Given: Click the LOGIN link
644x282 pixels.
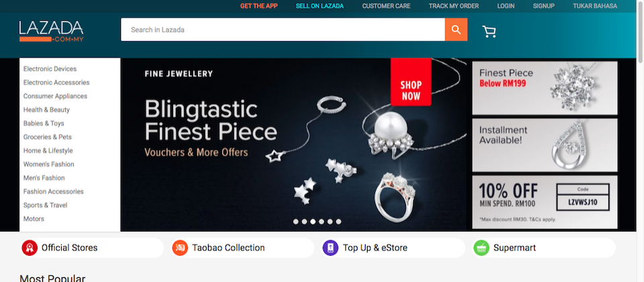Looking at the screenshot, I should pyautogui.click(x=506, y=6).
